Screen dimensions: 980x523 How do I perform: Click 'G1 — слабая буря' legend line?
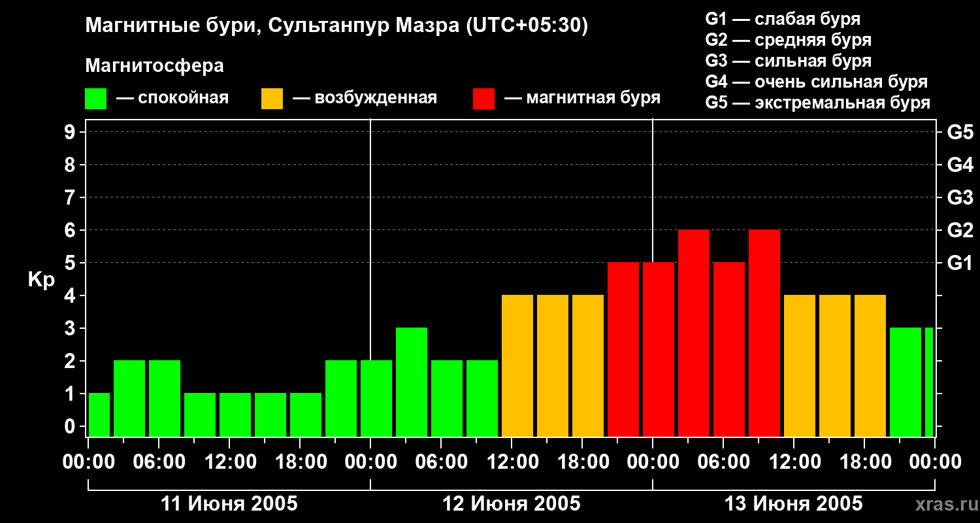pyautogui.click(x=783, y=19)
